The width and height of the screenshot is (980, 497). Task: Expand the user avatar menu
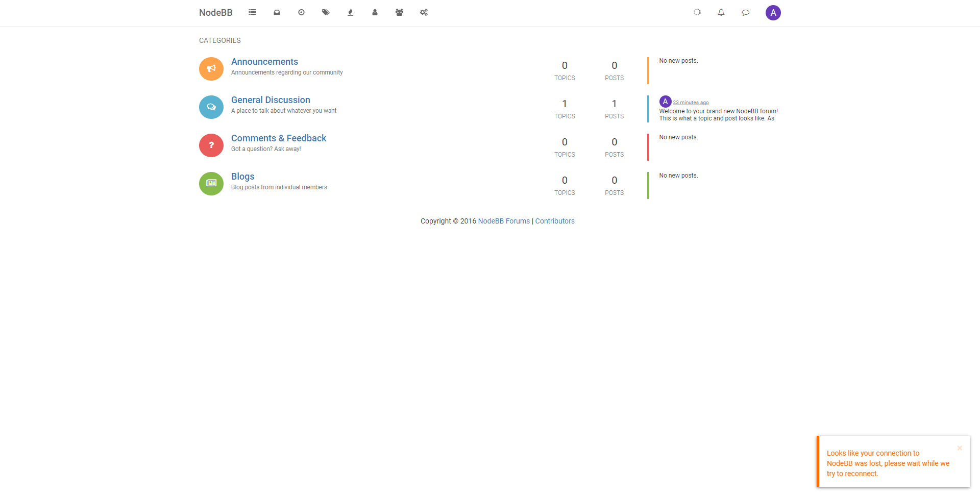(x=773, y=13)
